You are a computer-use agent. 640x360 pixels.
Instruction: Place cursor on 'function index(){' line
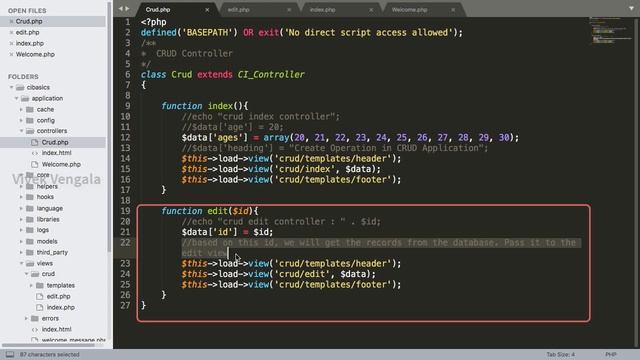coord(204,106)
